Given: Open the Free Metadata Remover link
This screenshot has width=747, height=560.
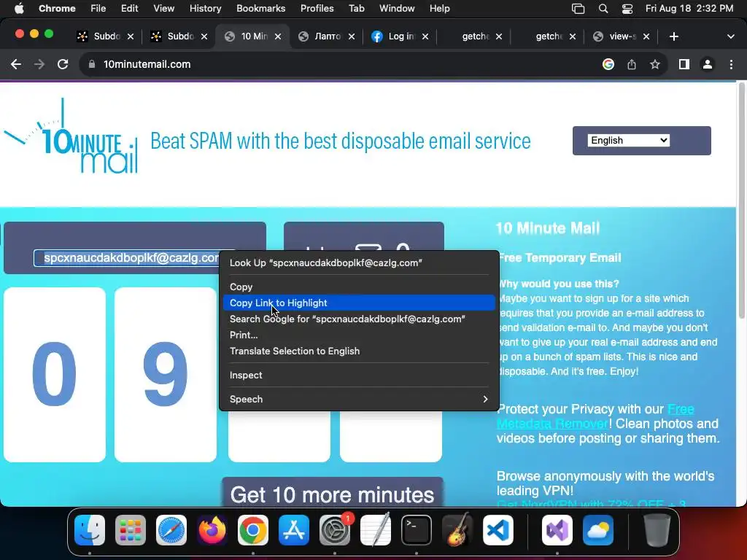Looking at the screenshot, I should pyautogui.click(x=595, y=416).
